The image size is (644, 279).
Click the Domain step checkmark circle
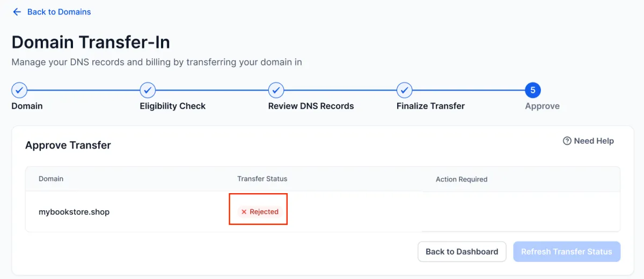(x=19, y=90)
